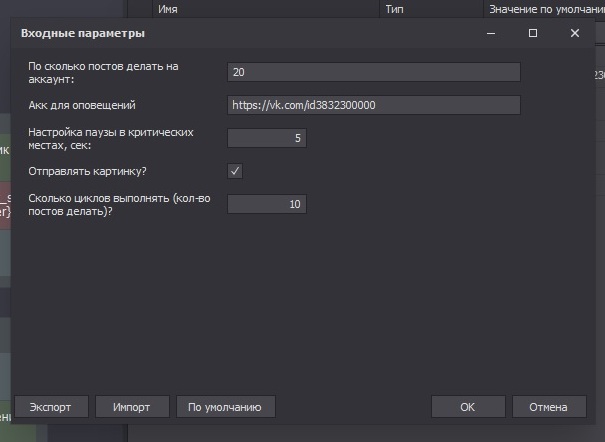This screenshot has height=442, width=605.
Task: Click the 'Акк для оповещений' label
Action: (82, 105)
